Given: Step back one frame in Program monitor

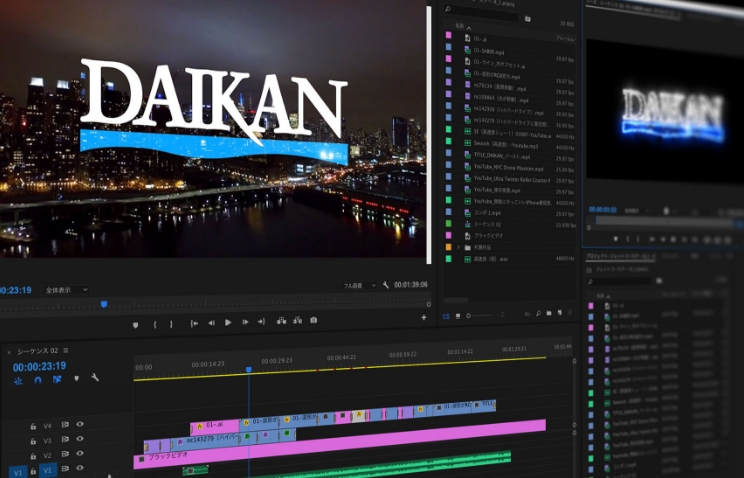Looking at the screenshot, I should point(211,323).
